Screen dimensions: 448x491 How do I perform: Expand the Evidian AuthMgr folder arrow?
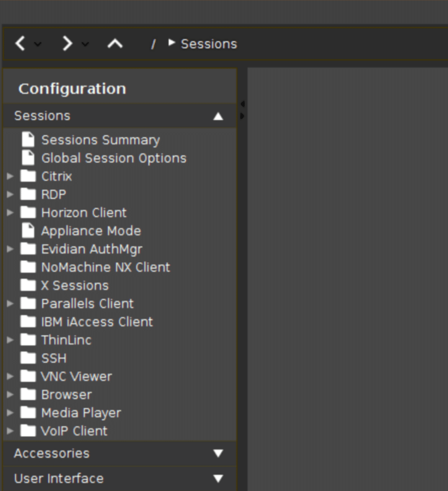point(10,249)
